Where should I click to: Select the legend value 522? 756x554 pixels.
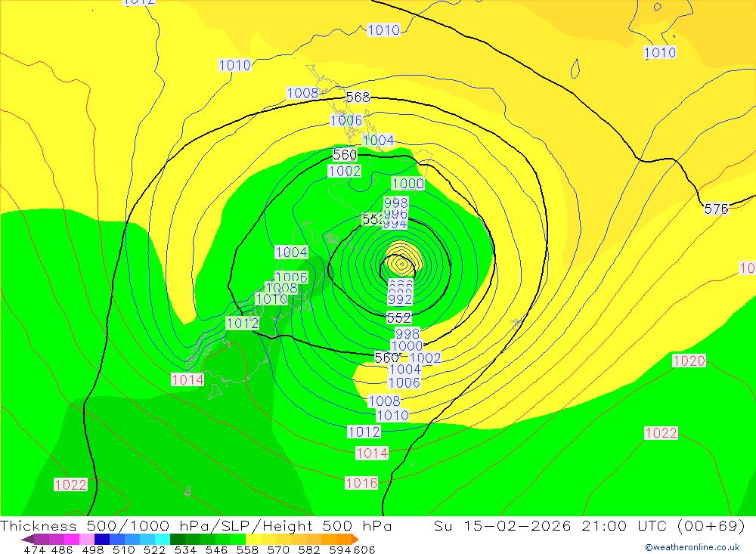click(154, 549)
